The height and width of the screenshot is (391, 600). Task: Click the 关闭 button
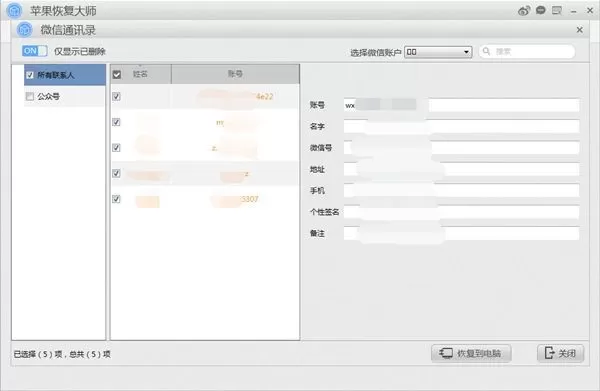pos(561,353)
